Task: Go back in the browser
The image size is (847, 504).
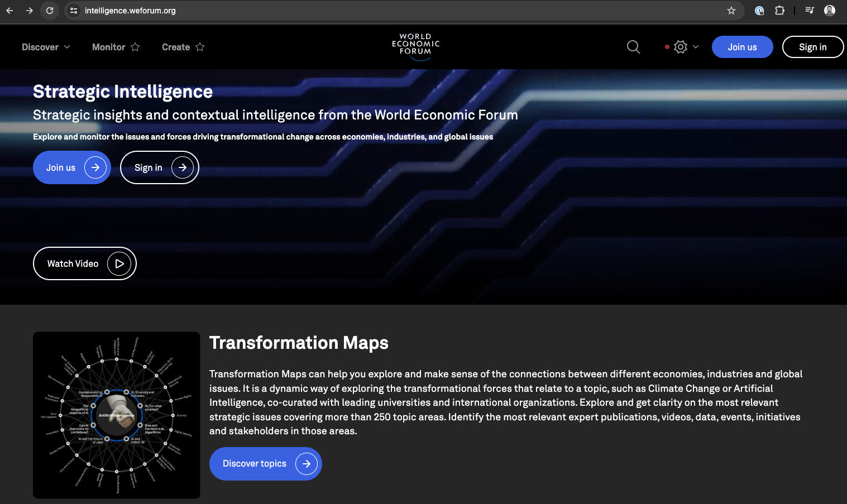Action: 9,11
